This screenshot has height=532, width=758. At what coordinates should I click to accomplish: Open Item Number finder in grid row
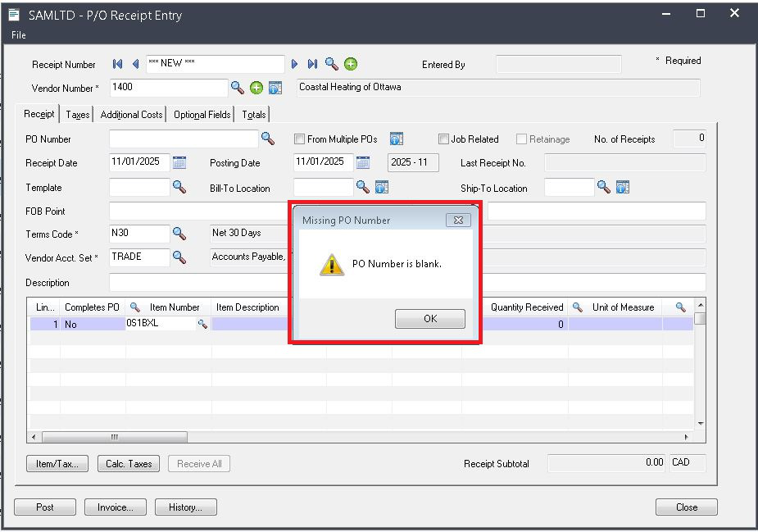click(x=202, y=324)
